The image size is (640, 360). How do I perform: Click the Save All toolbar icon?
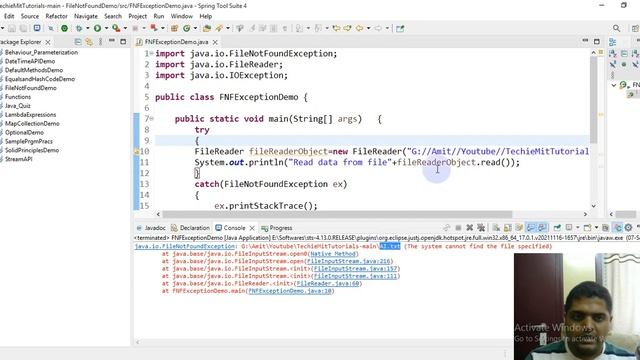(x=23, y=28)
